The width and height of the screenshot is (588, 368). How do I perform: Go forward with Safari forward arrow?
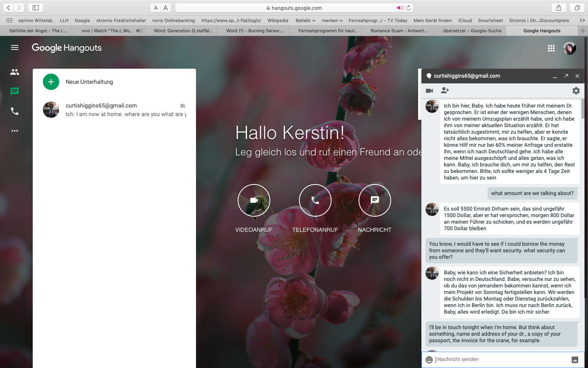19,8
